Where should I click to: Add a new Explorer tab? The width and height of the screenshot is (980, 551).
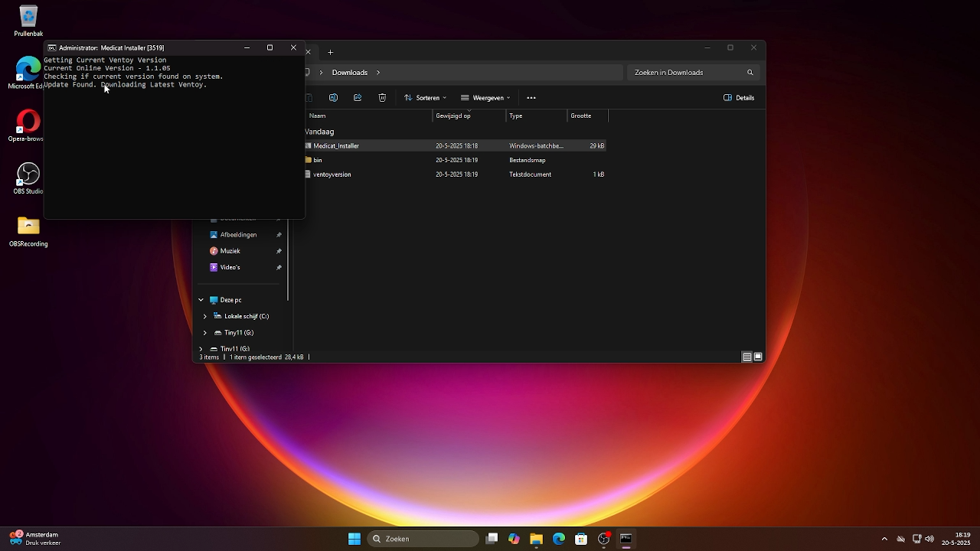click(x=331, y=52)
